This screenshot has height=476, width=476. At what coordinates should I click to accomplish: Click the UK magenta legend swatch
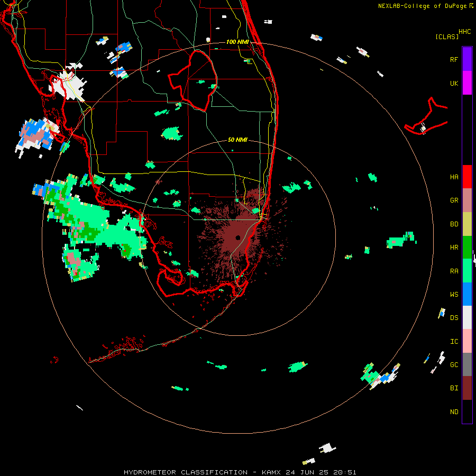coord(467,83)
